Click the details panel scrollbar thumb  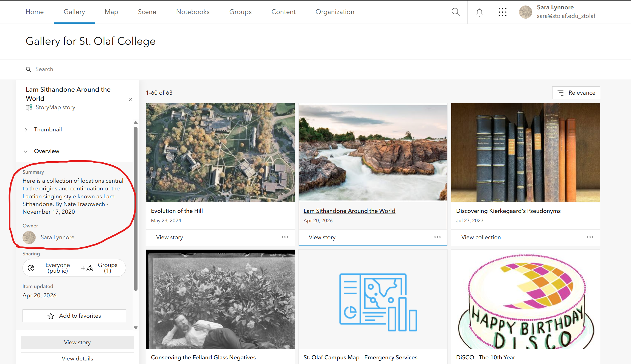[x=136, y=208]
